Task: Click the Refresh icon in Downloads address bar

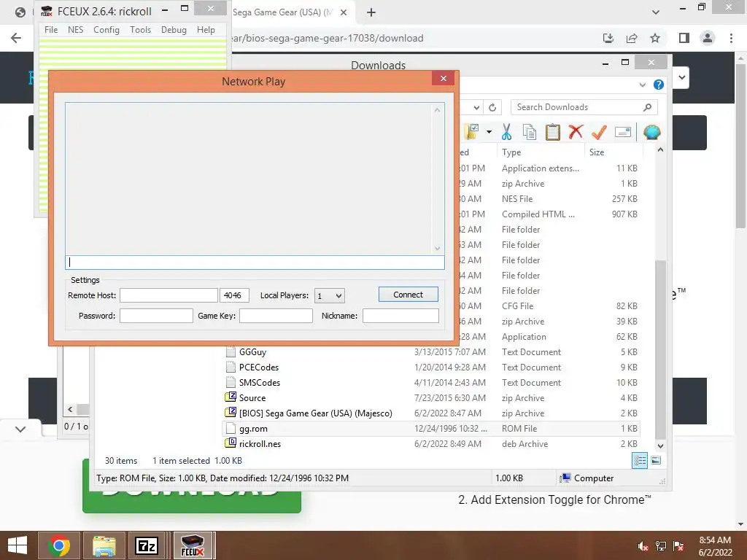Action: (492, 108)
